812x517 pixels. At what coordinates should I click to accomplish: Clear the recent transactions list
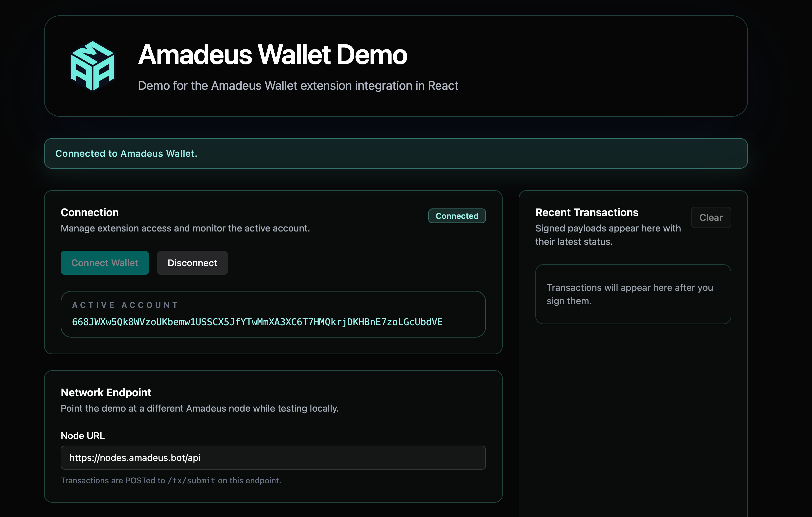pyautogui.click(x=711, y=218)
